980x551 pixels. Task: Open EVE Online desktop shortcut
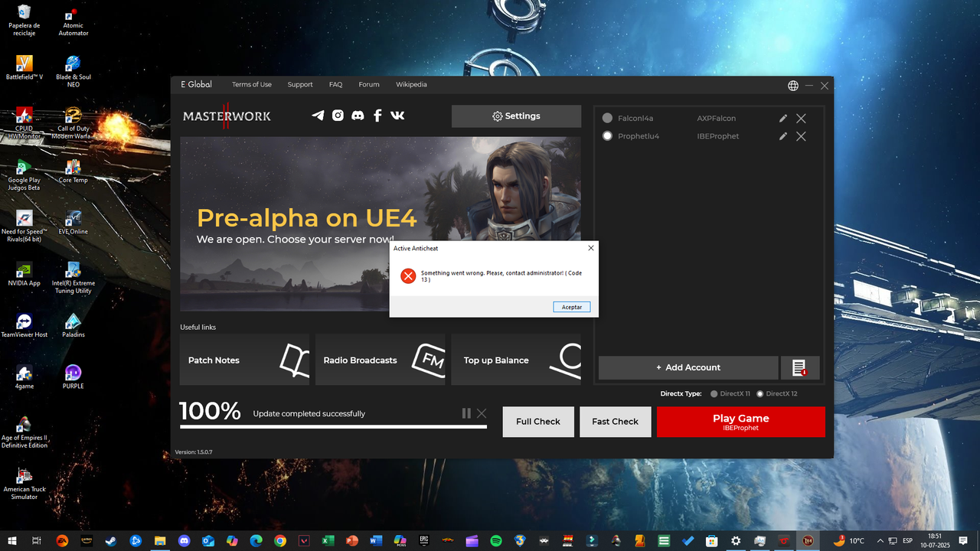pos(73,222)
